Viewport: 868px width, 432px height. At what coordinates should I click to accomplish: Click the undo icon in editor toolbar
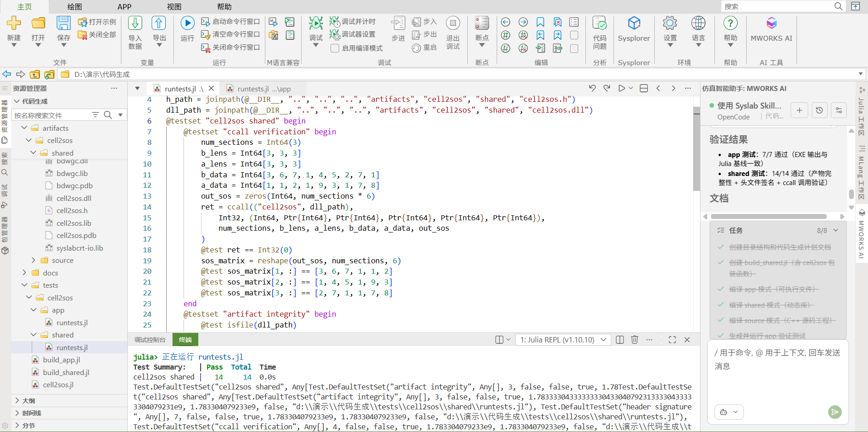pos(592,88)
